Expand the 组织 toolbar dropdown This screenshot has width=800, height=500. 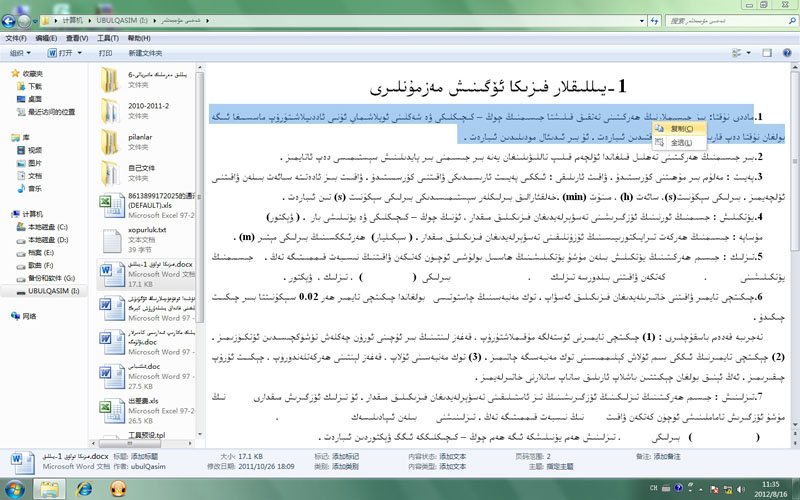20,53
